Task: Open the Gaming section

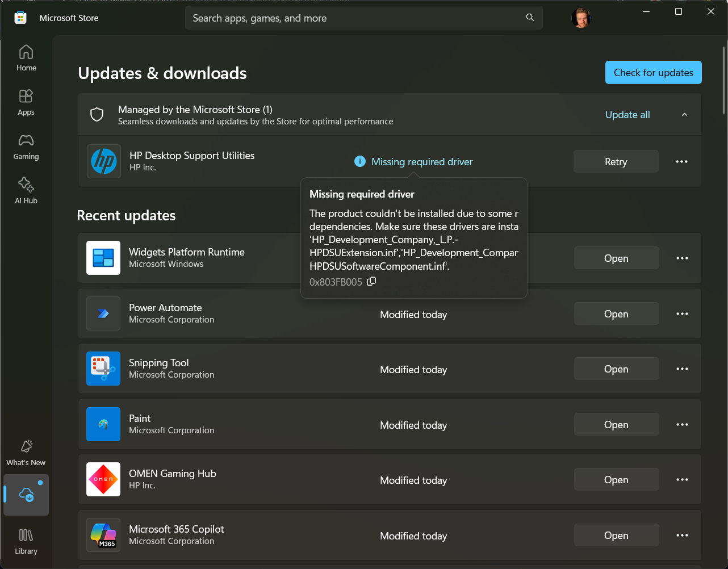Action: (26, 147)
